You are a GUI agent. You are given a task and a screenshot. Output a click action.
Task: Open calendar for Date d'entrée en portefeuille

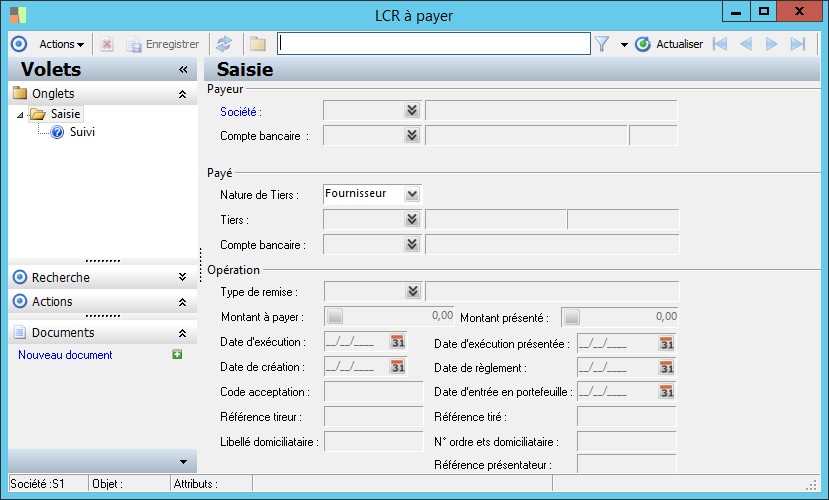(x=666, y=392)
